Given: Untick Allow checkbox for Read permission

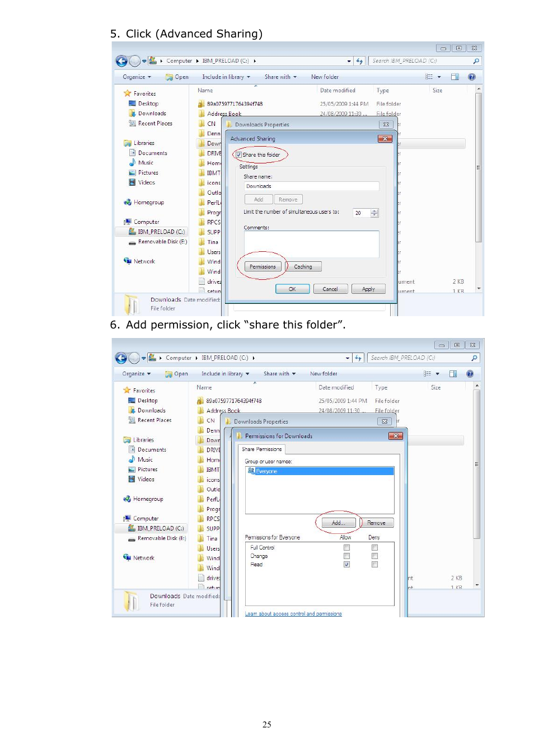Looking at the screenshot, I should click(x=346, y=565).
